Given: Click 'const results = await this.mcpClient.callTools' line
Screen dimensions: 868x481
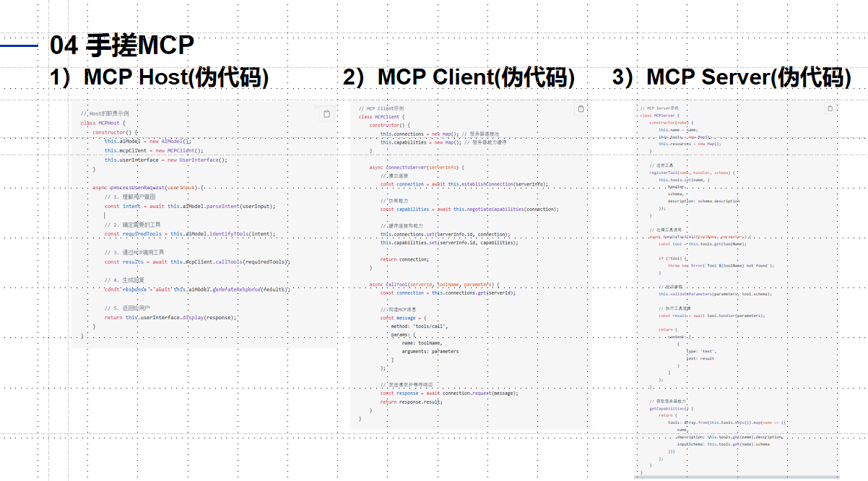Looking at the screenshot, I should click(197, 262).
